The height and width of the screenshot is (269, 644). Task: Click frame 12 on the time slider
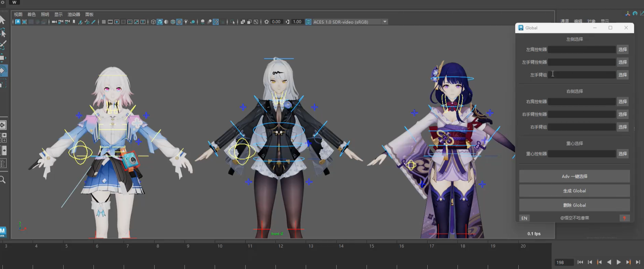pos(281,246)
